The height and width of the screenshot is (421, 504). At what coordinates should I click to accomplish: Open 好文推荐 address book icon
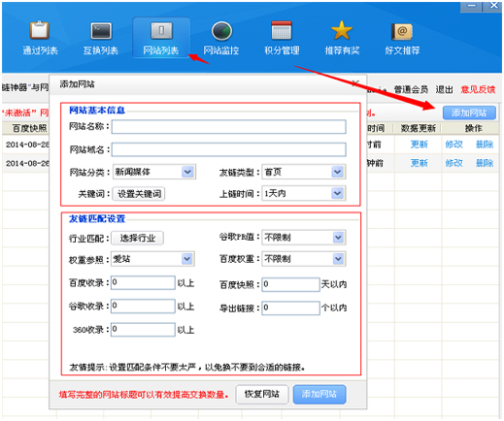[402, 31]
